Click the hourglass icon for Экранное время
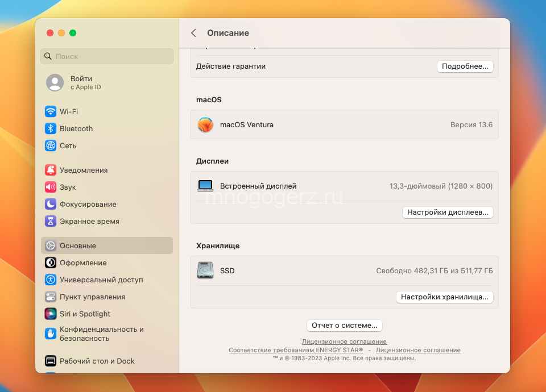 click(x=51, y=221)
